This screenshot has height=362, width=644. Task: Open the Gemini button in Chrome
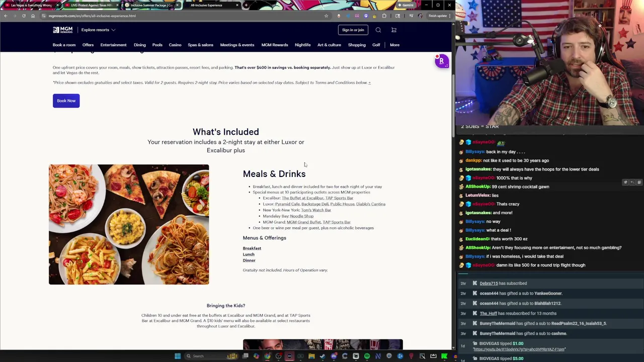coord(406,5)
